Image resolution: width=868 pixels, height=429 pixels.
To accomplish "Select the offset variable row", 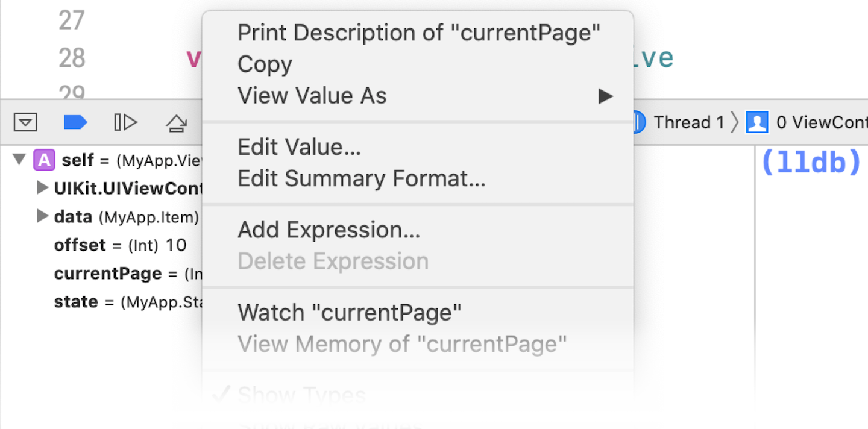I will coord(120,245).
